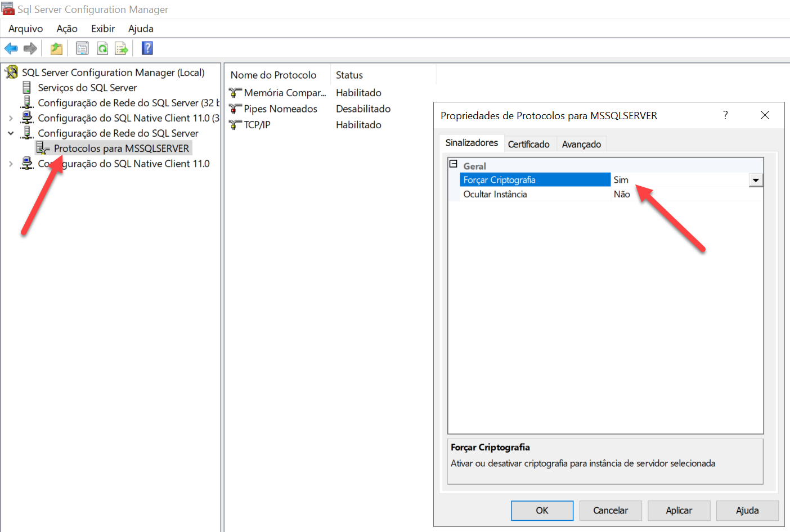The width and height of the screenshot is (790, 532).
Task: Switch to the Avançado tab
Action: [x=581, y=145]
